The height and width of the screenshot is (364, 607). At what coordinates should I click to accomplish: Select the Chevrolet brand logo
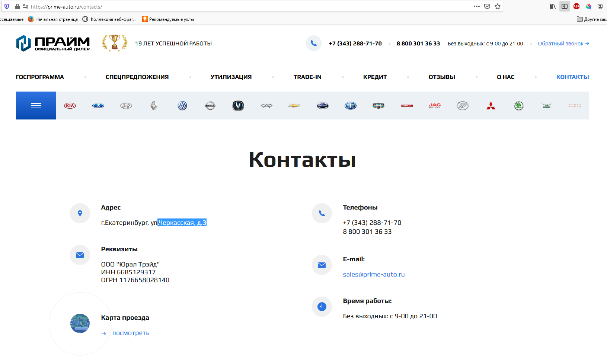pyautogui.click(x=294, y=106)
